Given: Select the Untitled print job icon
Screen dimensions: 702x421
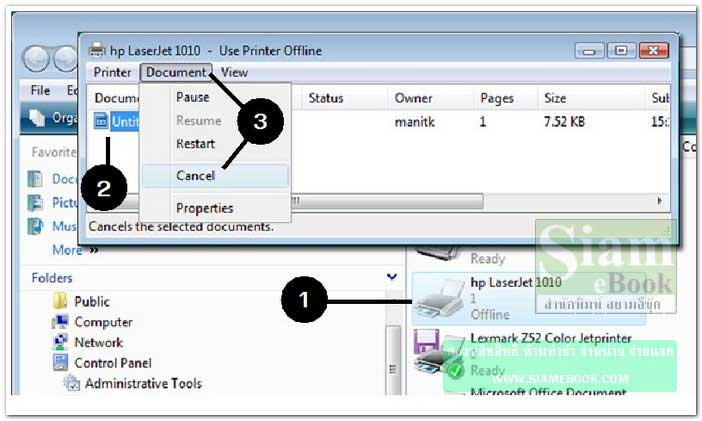Looking at the screenshot, I should (x=101, y=120).
